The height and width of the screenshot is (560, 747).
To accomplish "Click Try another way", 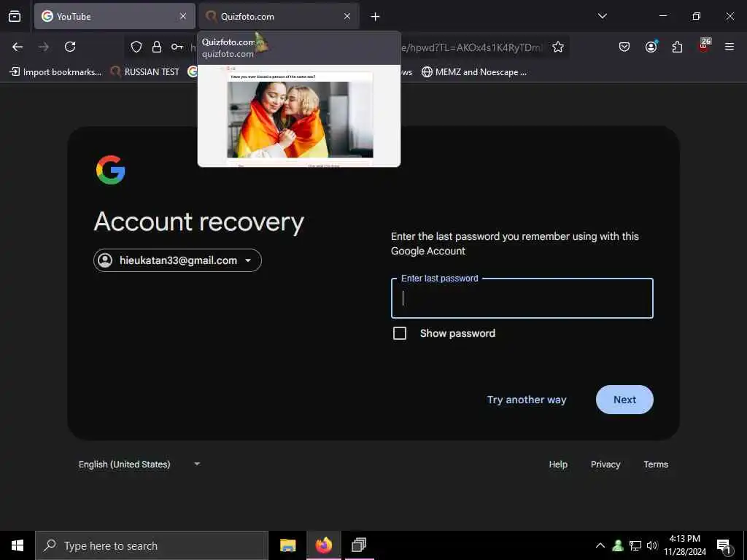I will coord(527,400).
